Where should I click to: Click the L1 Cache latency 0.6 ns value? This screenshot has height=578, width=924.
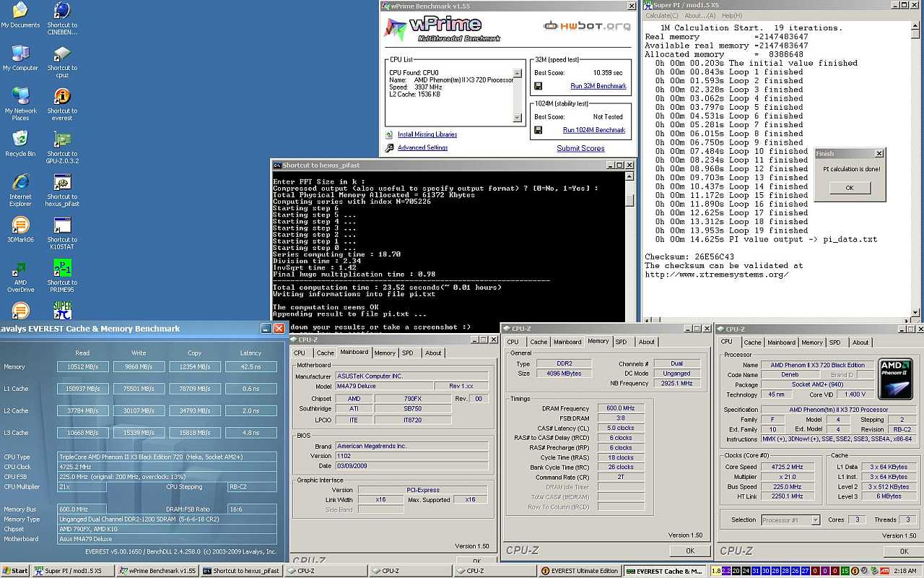[251, 389]
